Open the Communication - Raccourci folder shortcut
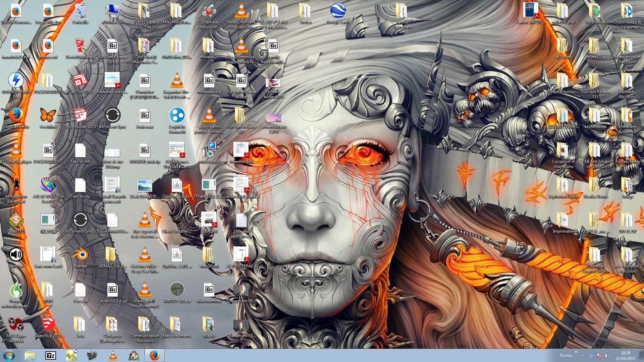Viewport: 644px width, 362px height. 145,329
